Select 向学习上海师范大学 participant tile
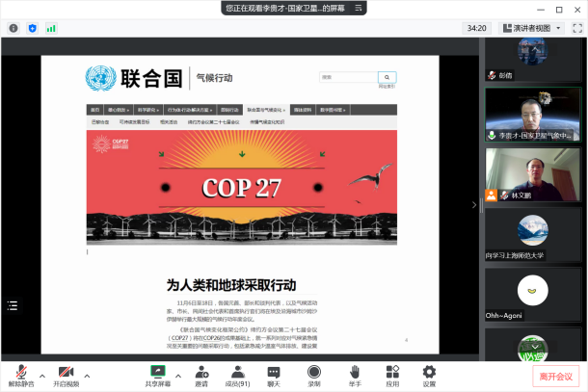This screenshot has height=392, width=588. [x=533, y=234]
